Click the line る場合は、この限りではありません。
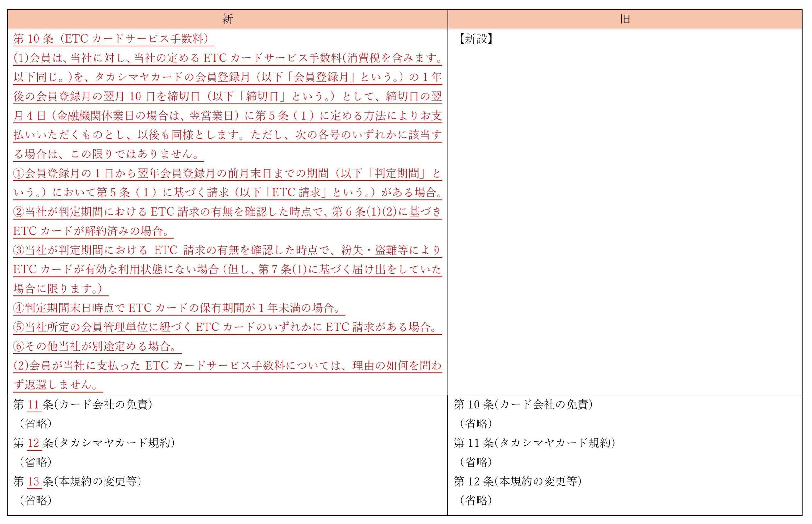Viewport: 812px width, 524px height. [109, 154]
